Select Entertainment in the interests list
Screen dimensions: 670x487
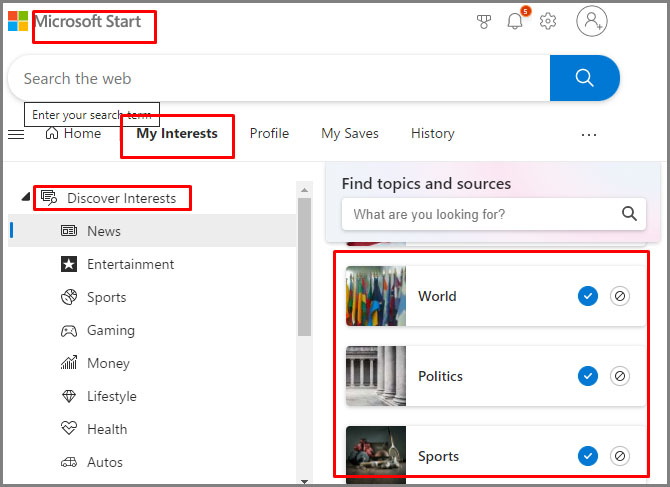pyautogui.click(x=152, y=264)
